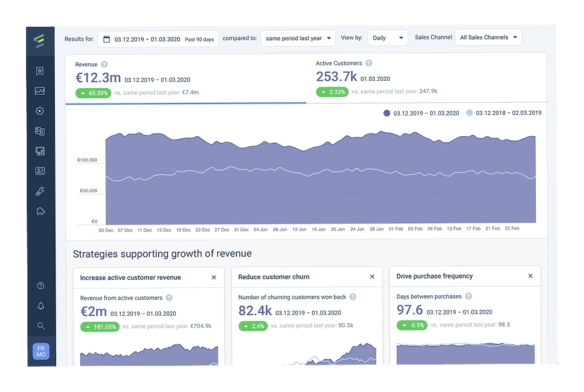Click the settings gear icon in sidebar
The image size is (584, 392).
click(40, 111)
